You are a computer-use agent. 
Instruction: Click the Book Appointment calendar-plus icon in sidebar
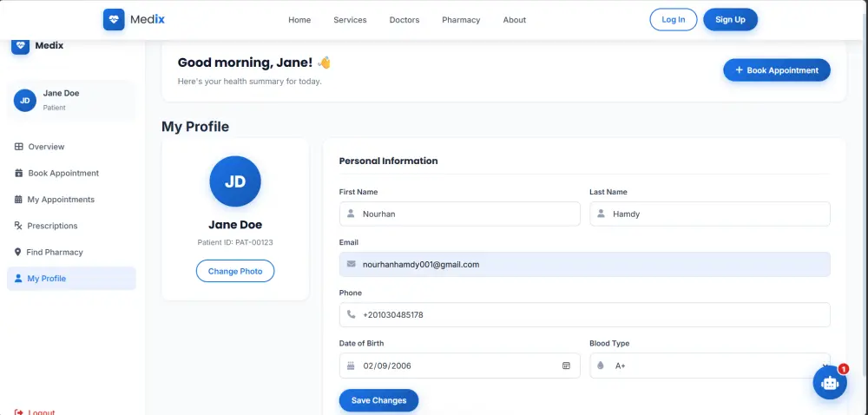pos(19,173)
